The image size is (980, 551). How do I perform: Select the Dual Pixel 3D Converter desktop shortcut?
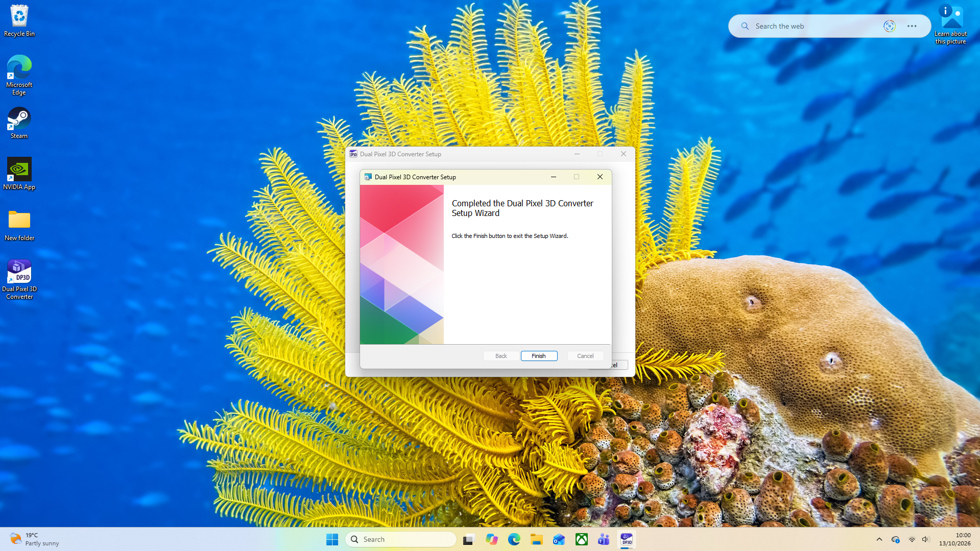click(x=19, y=279)
